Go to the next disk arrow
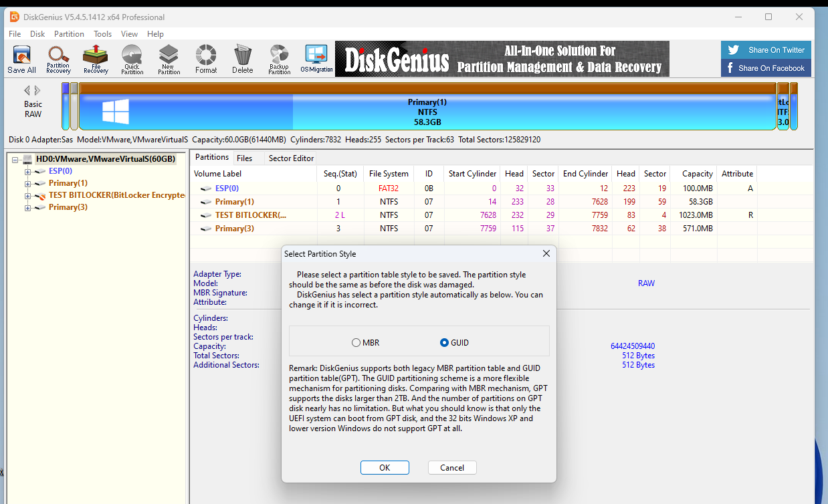828x504 pixels. (x=37, y=90)
